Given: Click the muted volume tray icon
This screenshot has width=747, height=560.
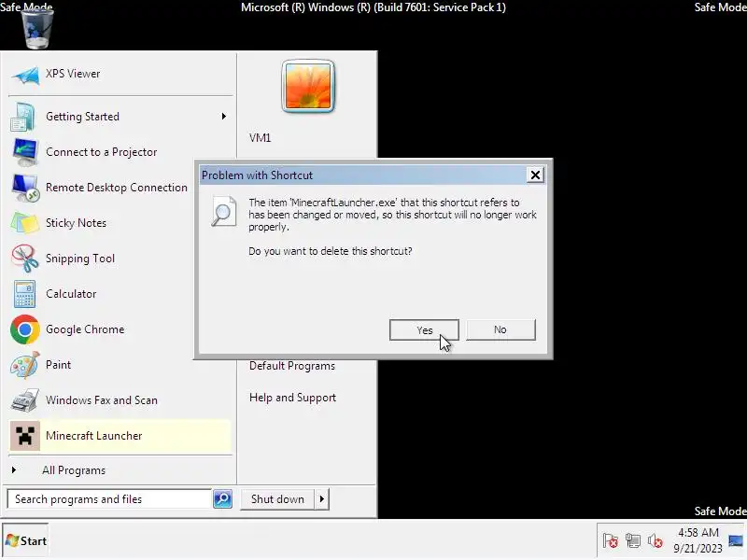Looking at the screenshot, I should 655,541.
